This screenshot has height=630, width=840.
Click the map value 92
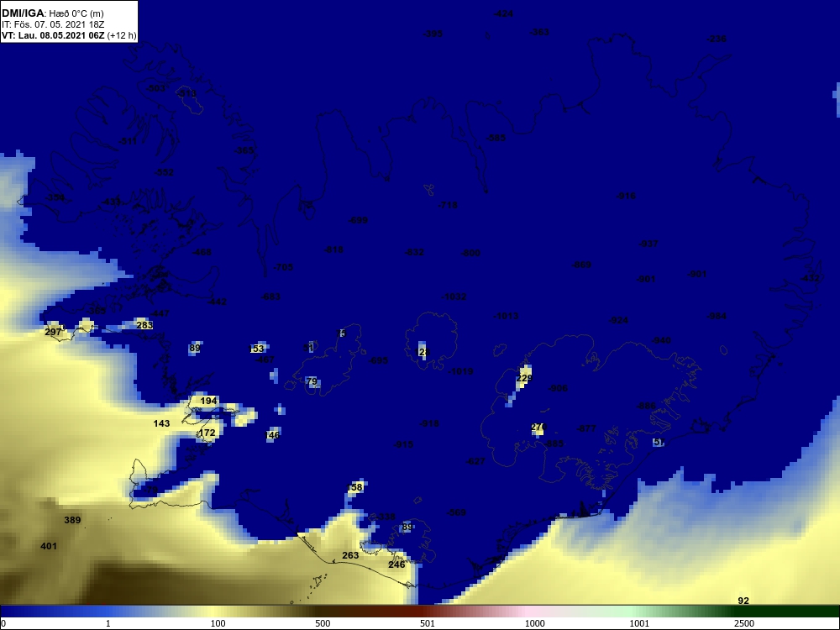point(743,601)
